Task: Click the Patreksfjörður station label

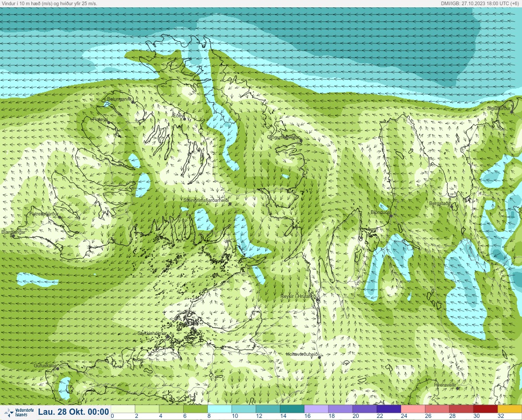Action: coord(44,214)
